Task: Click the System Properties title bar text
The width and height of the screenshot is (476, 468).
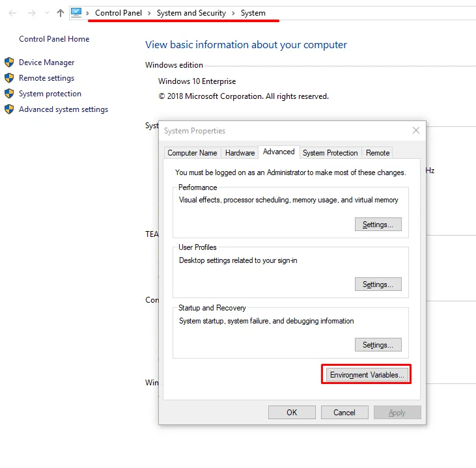Action: [195, 131]
